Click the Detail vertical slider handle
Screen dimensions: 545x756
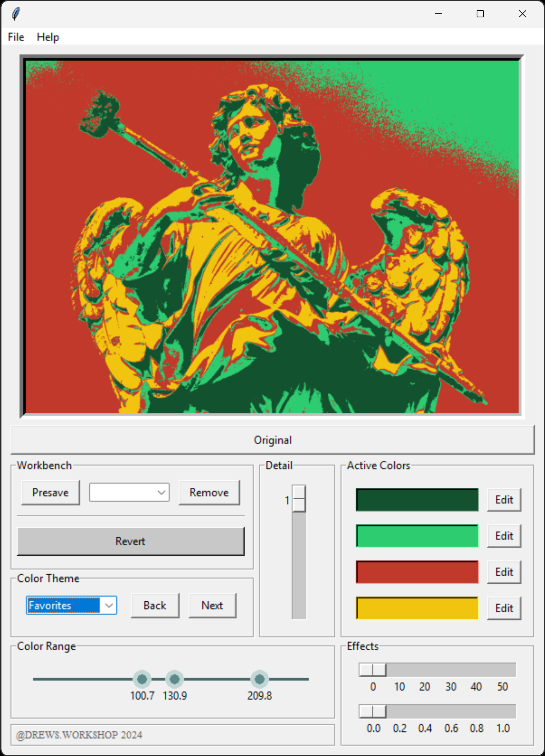[x=299, y=499]
